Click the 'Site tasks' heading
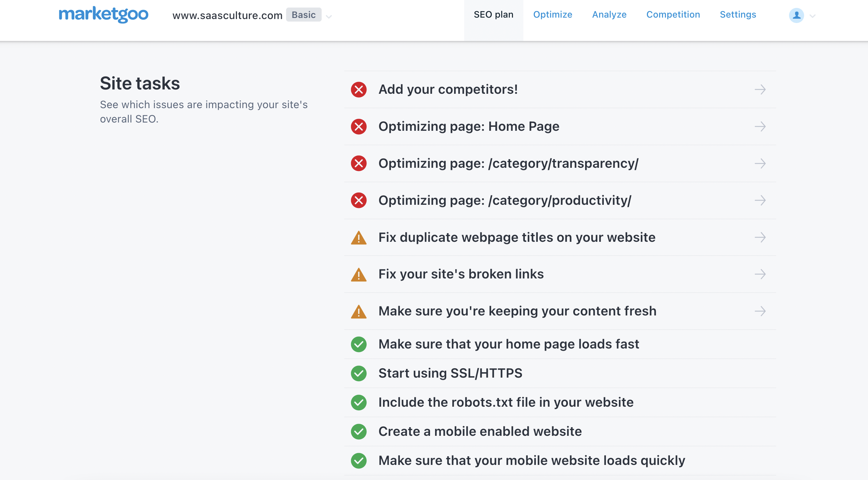 tap(140, 83)
